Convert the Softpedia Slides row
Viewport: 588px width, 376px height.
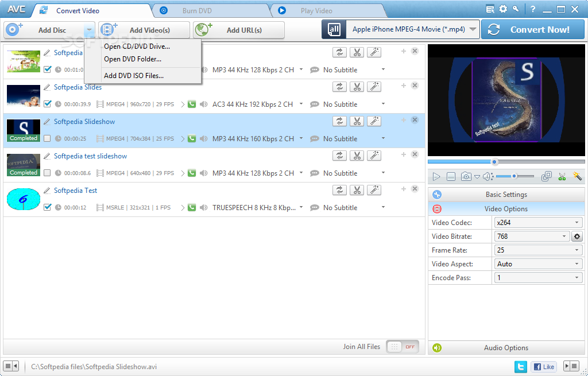(339, 87)
